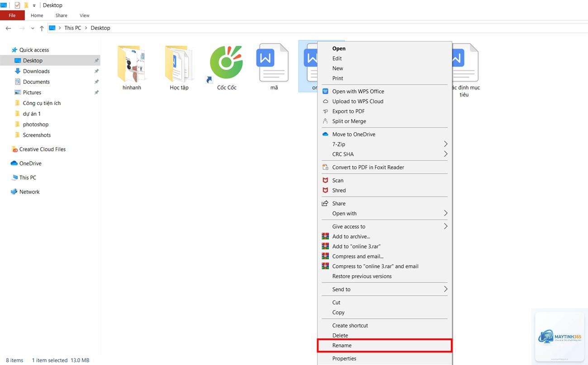The width and height of the screenshot is (588, 365).
Task: Open the recent locations dropdown arrow
Action: click(x=33, y=28)
